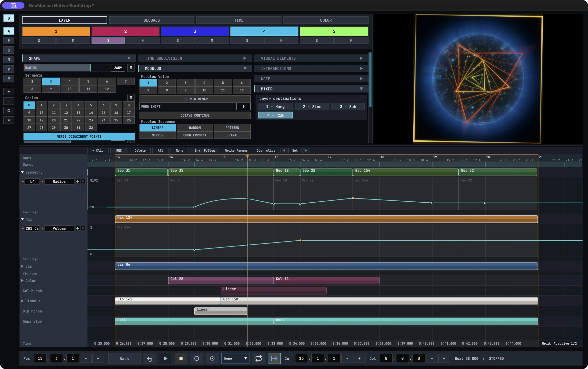
Task: Toggle Mute for layer 1
Action: 73,41
